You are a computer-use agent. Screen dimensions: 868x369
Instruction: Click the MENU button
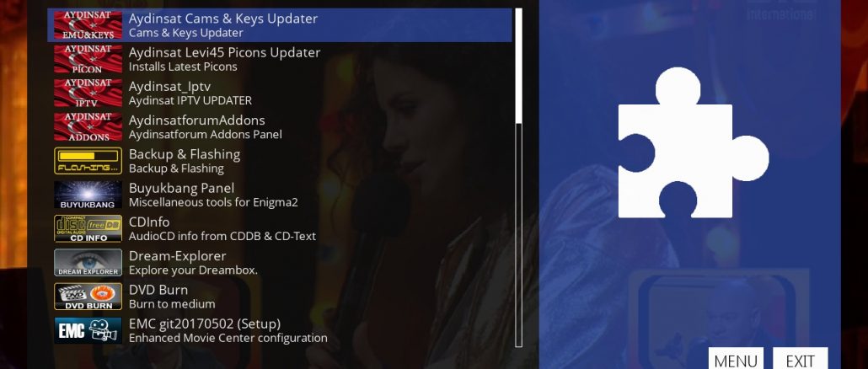click(x=736, y=359)
